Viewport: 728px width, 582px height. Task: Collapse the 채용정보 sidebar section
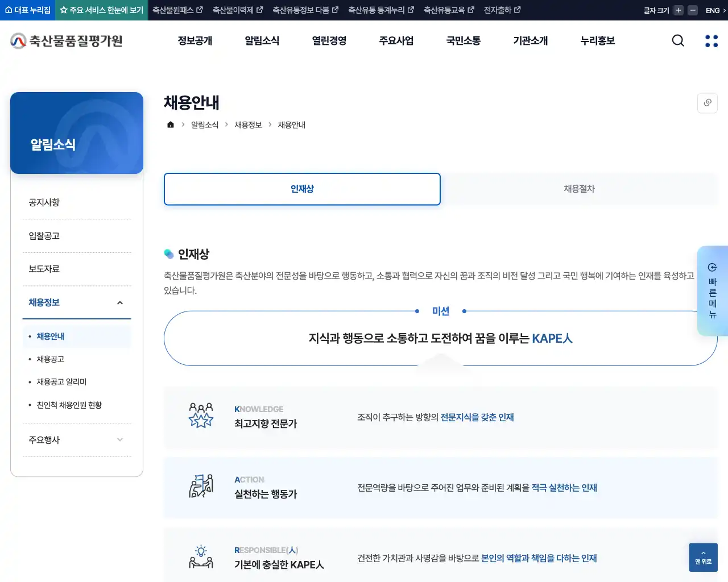(x=77, y=302)
